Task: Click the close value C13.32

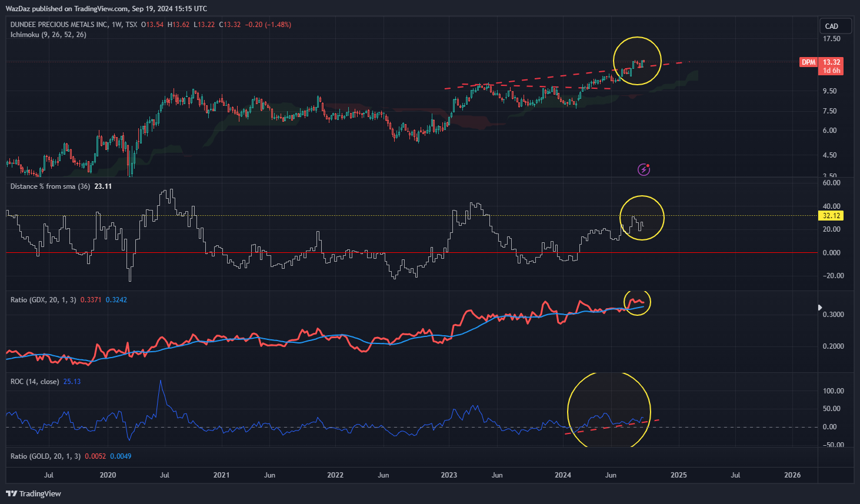Action: pos(230,25)
